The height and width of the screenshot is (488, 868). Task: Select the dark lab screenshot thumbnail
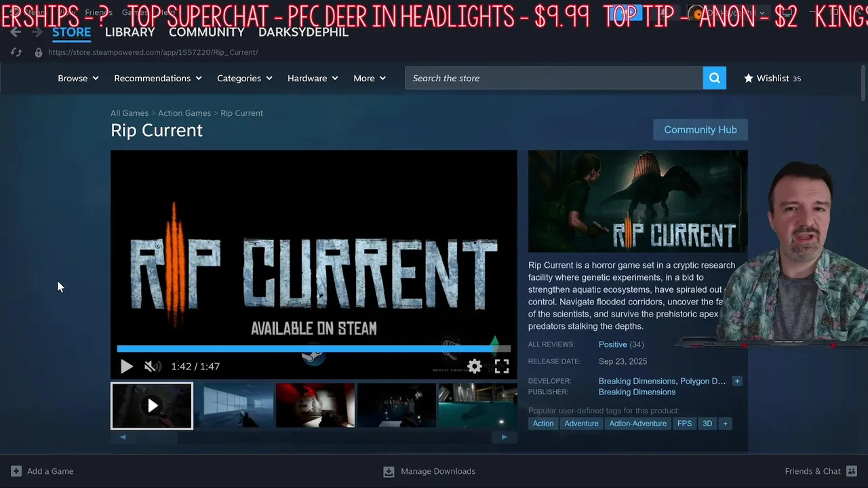coord(397,406)
